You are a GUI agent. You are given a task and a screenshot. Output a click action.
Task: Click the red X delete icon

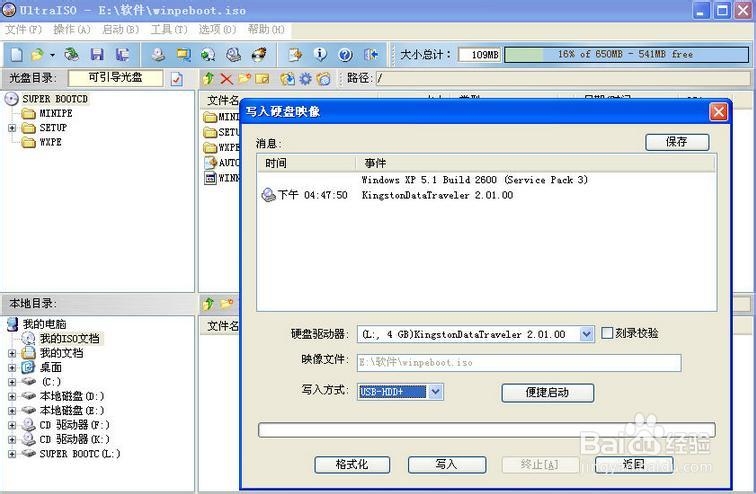point(226,79)
